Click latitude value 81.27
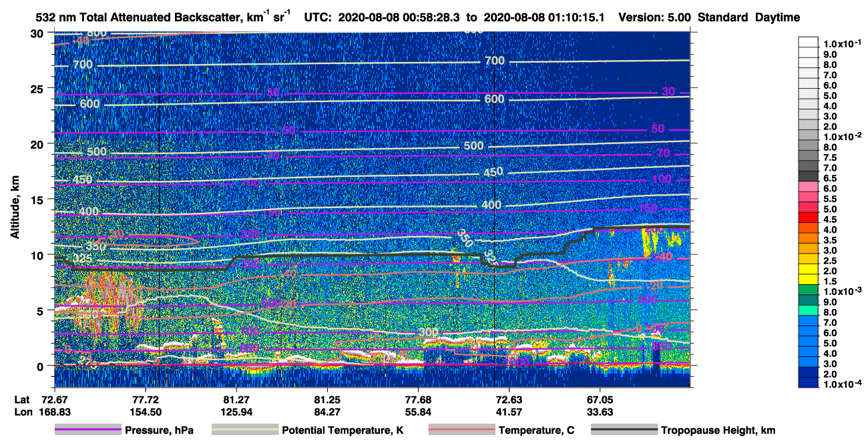868x445 pixels. [x=236, y=399]
